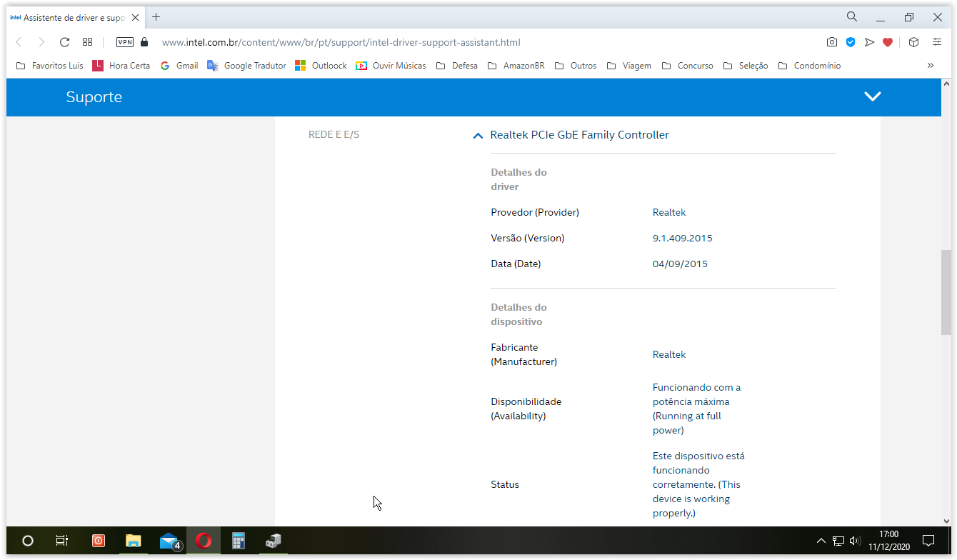Open the Hora Certa bookmark
The image size is (957, 560).
pyautogui.click(x=121, y=66)
